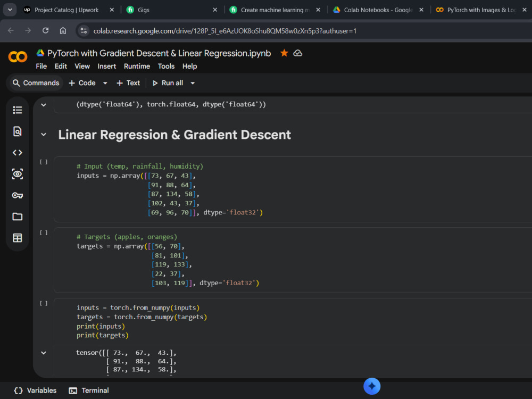
Task: Open the Edit menu
Action: tap(61, 66)
